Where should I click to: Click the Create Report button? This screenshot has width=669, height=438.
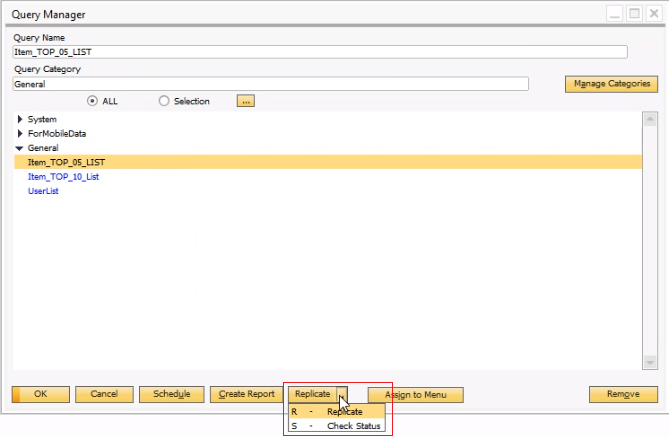(247, 394)
